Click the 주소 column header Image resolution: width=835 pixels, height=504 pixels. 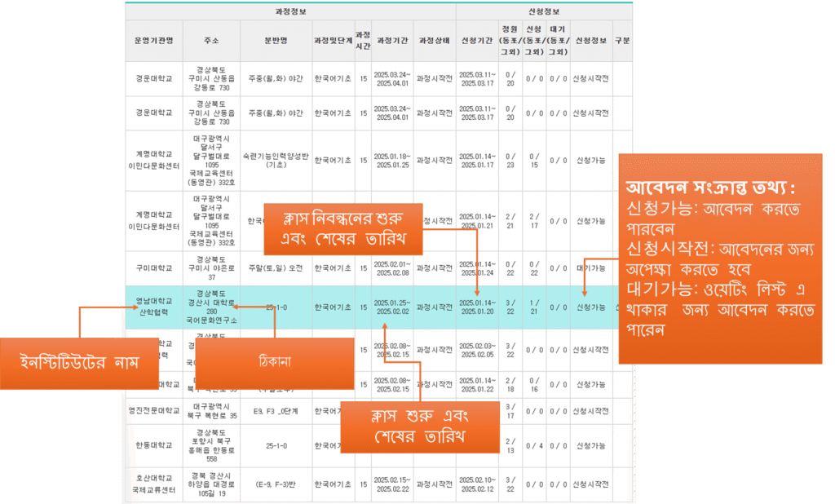coord(212,39)
